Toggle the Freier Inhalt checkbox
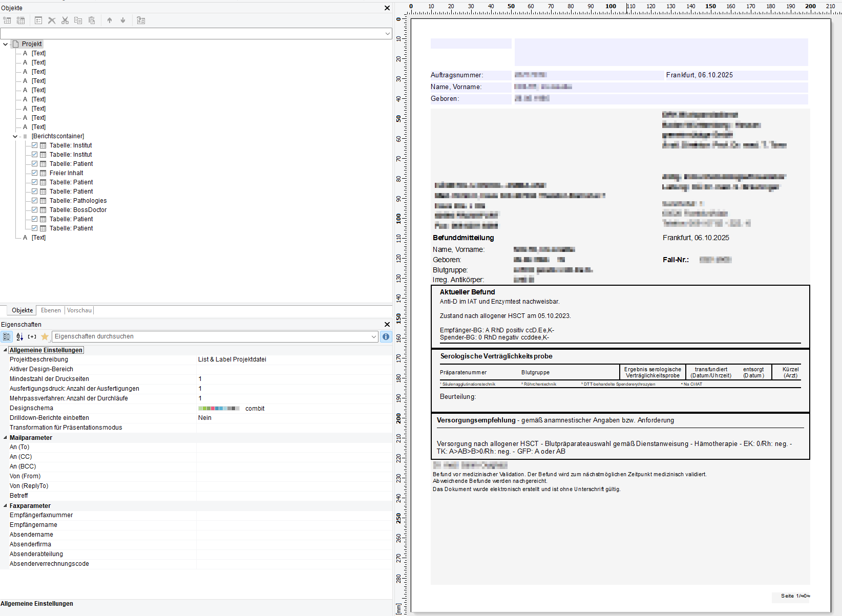Image resolution: width=842 pixels, height=616 pixels. pos(35,173)
